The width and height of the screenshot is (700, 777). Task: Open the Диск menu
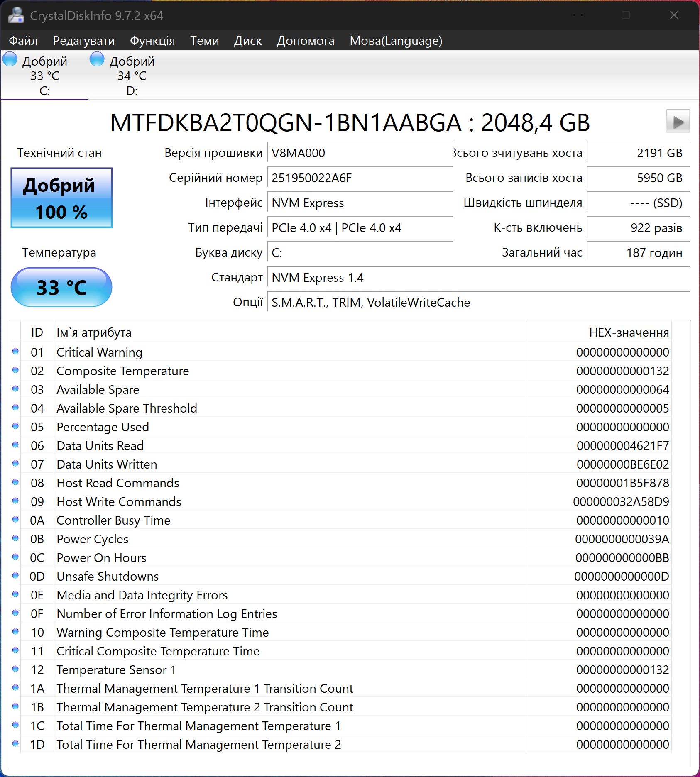click(248, 41)
